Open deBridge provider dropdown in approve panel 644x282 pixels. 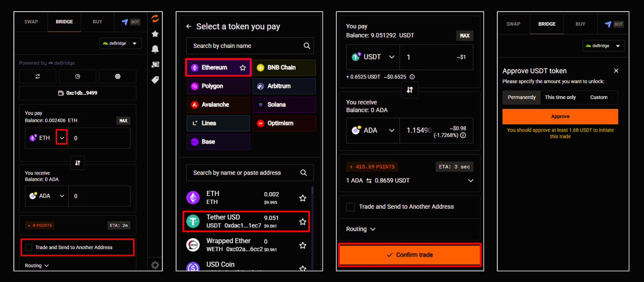click(603, 46)
